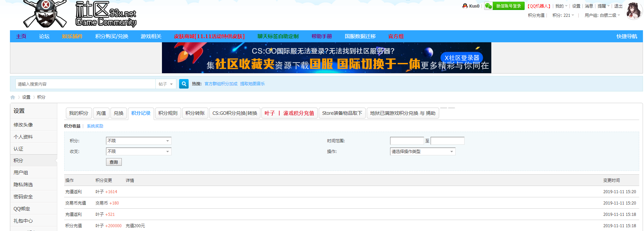Expand the 积分: 221 dropdown

click(563, 15)
